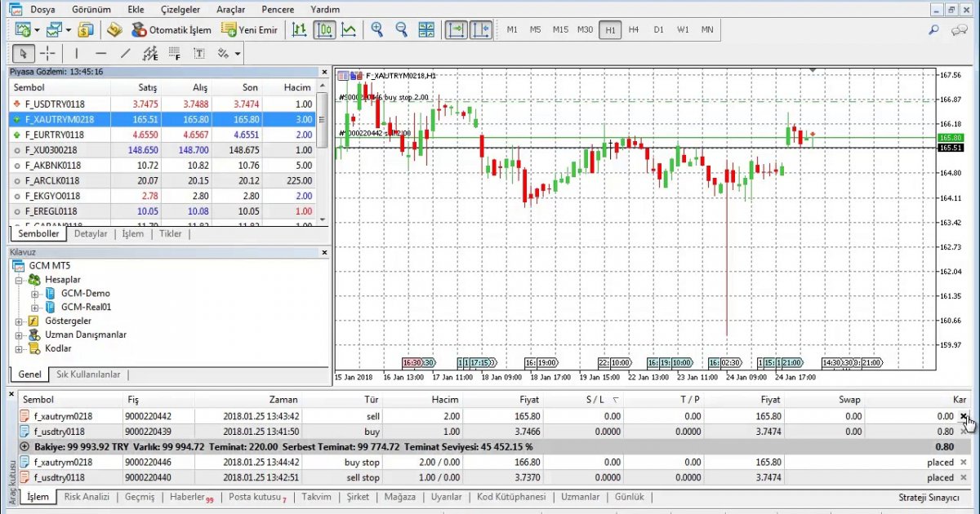Image resolution: width=980 pixels, height=514 pixels.
Task: Toggle chart auto scroll
Action: 457,30
